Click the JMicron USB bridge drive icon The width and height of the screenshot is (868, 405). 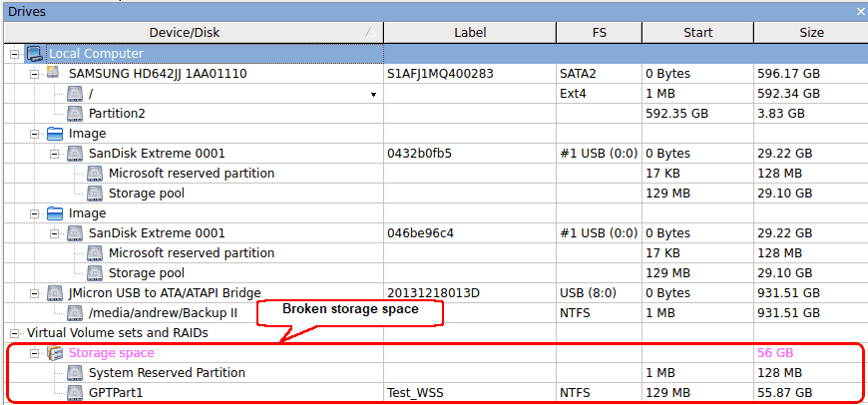pos(55,292)
